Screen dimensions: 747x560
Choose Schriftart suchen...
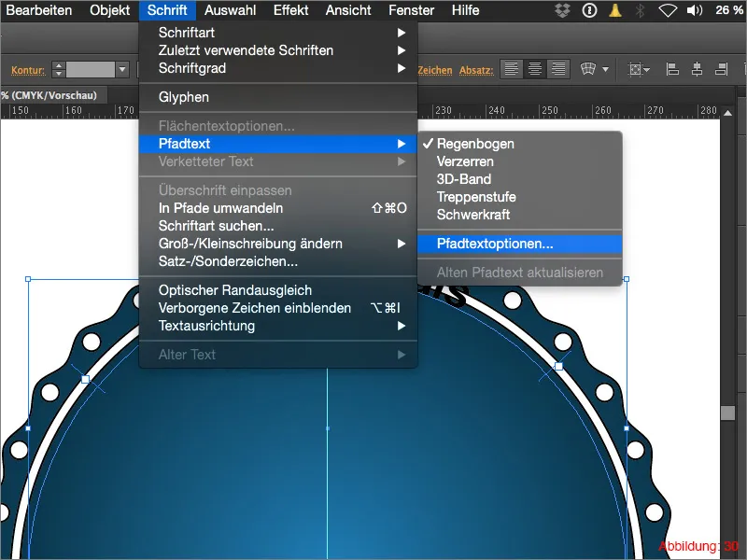(x=278, y=226)
